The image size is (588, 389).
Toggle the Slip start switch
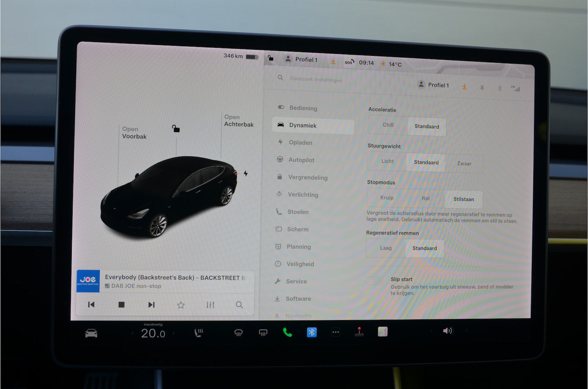coord(373,280)
